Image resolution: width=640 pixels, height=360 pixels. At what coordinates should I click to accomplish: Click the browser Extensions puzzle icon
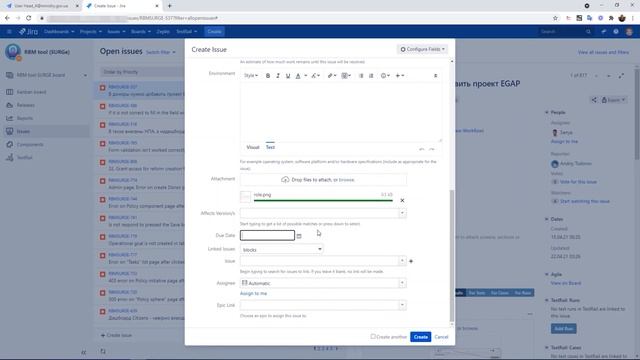tap(611, 18)
